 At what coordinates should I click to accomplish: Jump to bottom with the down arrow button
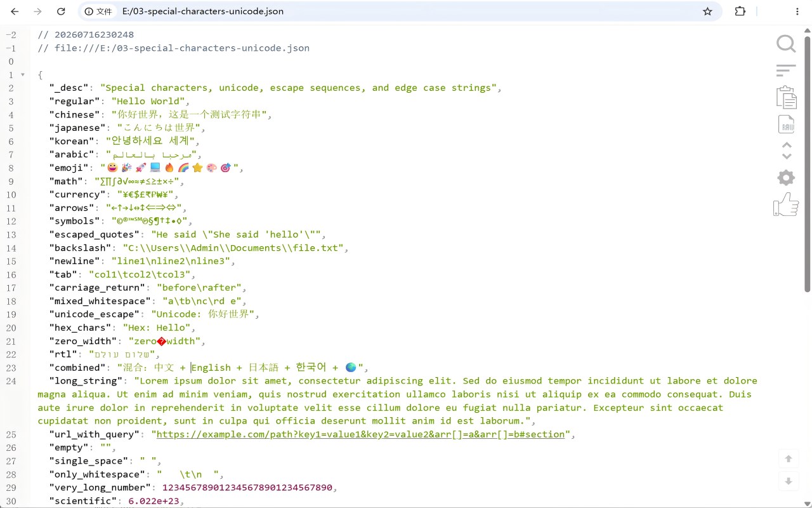click(x=789, y=481)
